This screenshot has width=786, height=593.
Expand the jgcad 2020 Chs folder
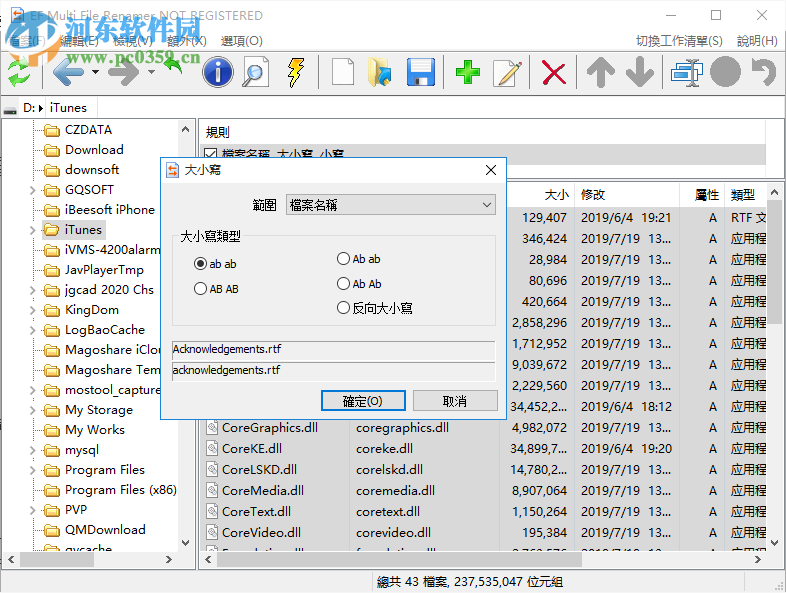(33, 290)
